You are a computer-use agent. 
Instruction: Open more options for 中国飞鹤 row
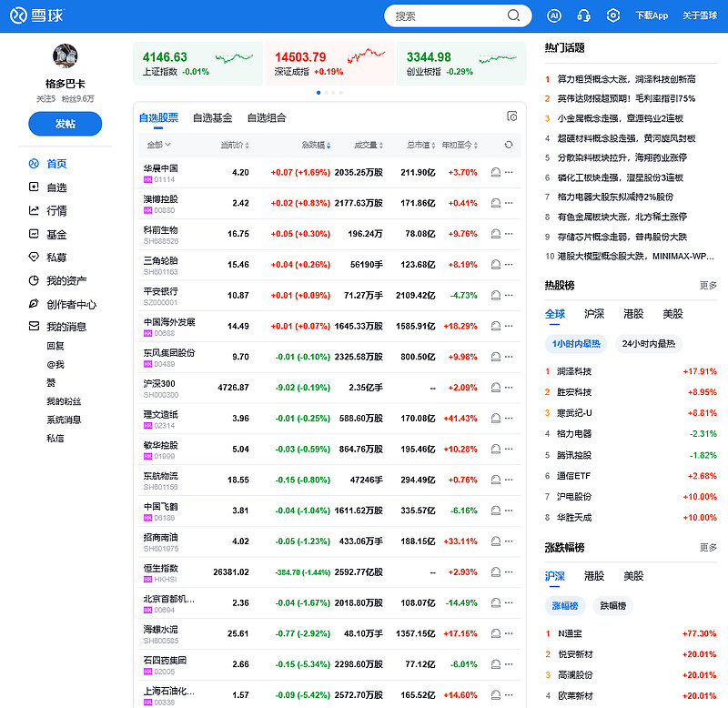click(509, 511)
